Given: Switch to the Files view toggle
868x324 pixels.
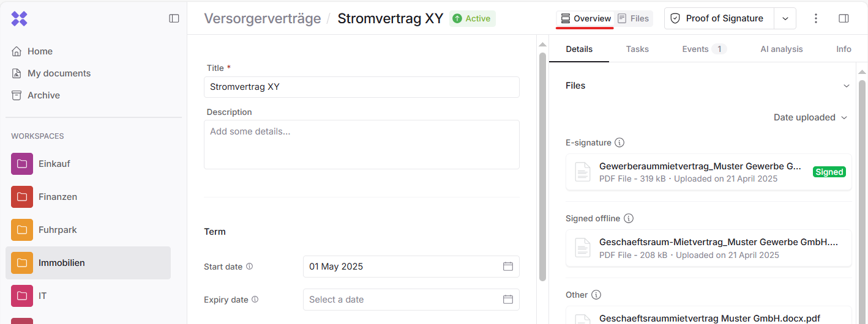Looking at the screenshot, I should [x=634, y=18].
